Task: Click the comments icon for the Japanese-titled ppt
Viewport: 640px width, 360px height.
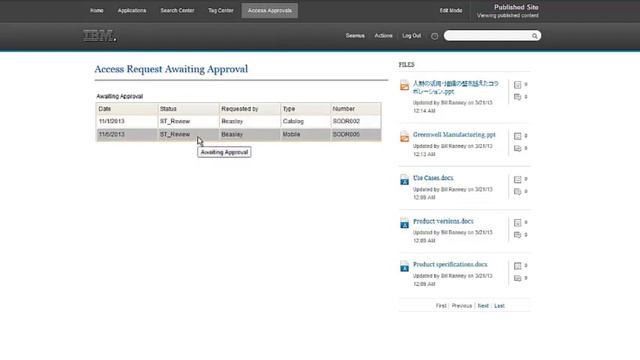Action: click(517, 97)
